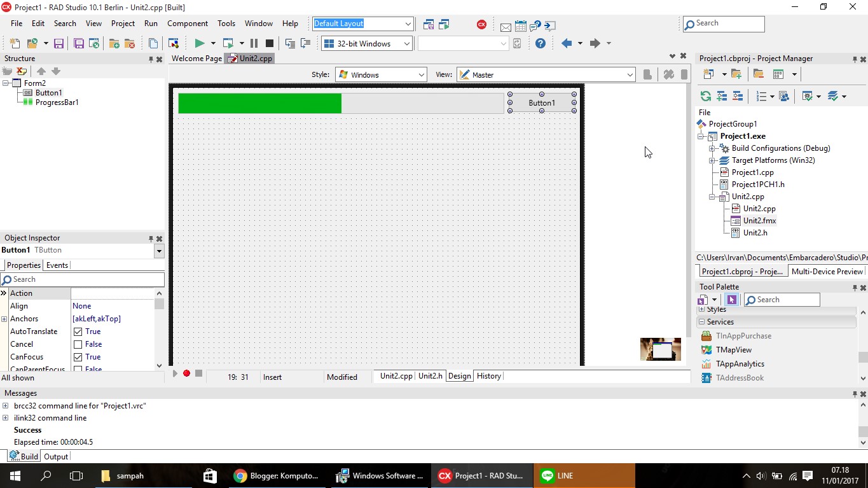The image size is (868, 488).
Task: Open the 32-bit Windows platform dropdown
Action: pos(406,44)
